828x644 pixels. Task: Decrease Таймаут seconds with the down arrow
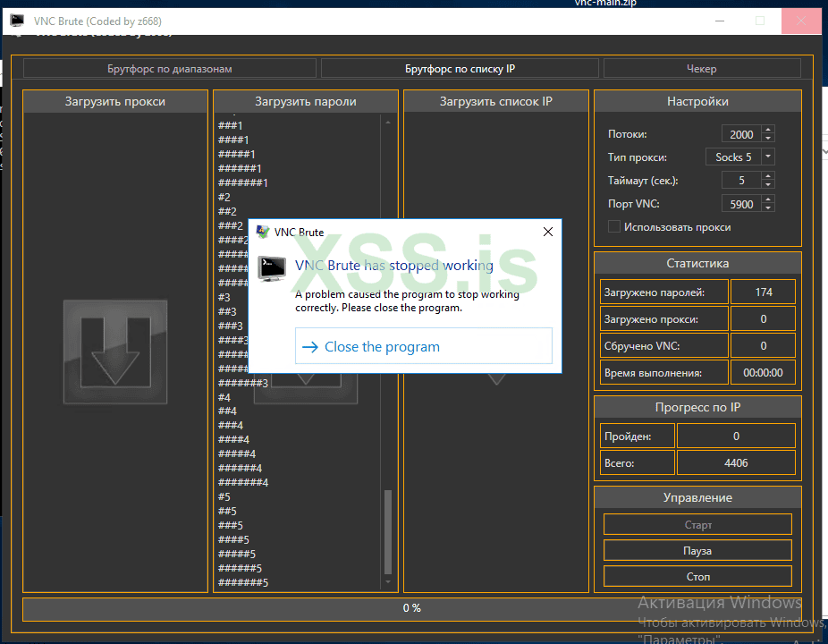point(768,185)
